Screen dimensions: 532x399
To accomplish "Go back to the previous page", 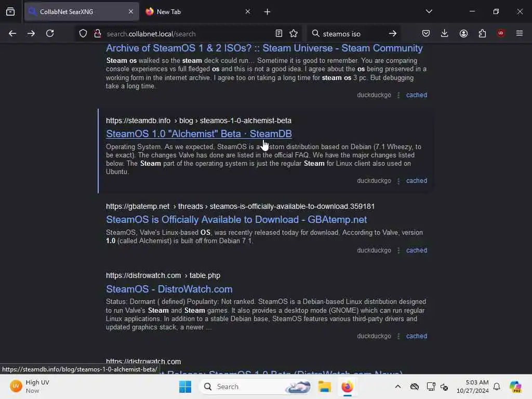I will [x=12, y=33].
